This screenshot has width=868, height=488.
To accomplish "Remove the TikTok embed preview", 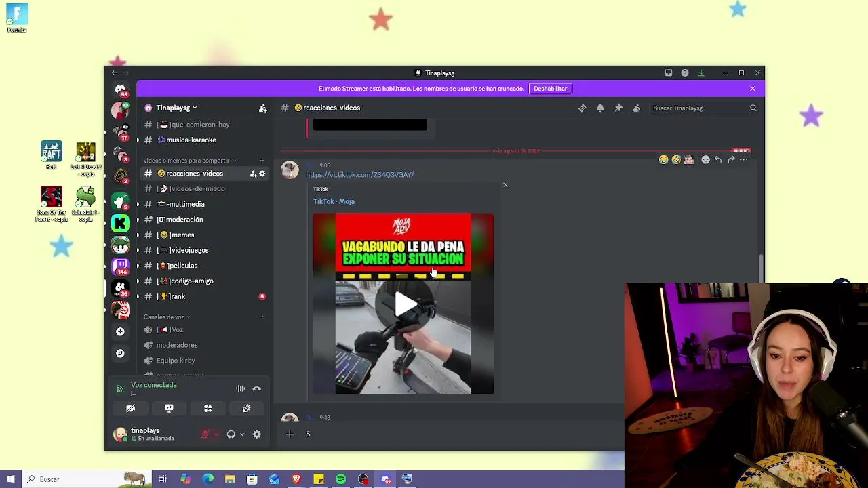I will 505,184.
